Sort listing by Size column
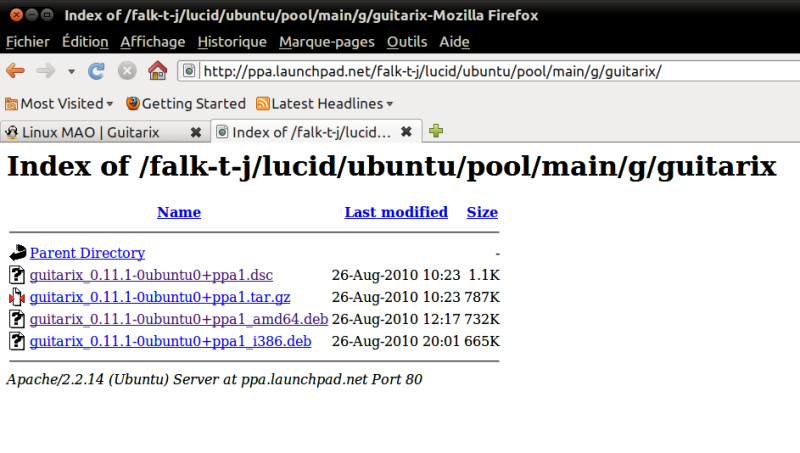Screen dimensions: 800x453 tap(482, 212)
